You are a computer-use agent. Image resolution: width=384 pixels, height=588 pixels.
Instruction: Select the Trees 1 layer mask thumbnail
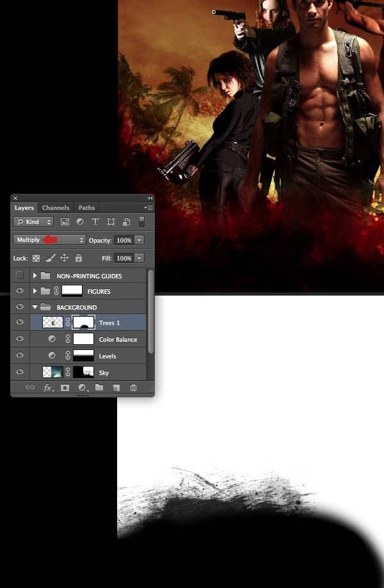pyautogui.click(x=83, y=322)
